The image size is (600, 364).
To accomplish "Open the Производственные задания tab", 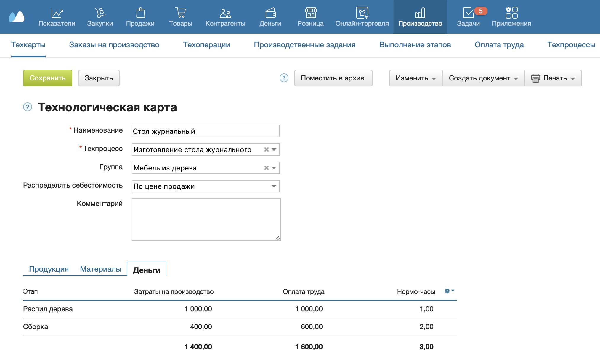I will click(305, 45).
